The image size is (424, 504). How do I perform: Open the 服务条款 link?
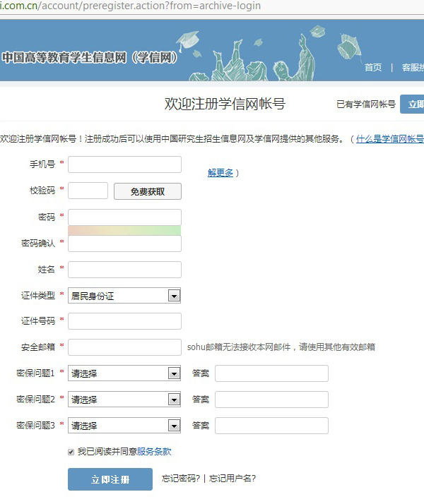click(154, 452)
